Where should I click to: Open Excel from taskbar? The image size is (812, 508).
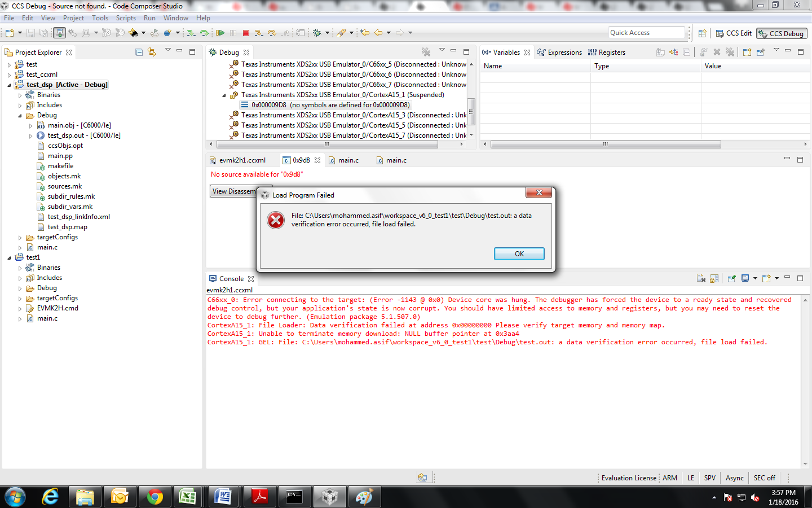[x=188, y=497]
